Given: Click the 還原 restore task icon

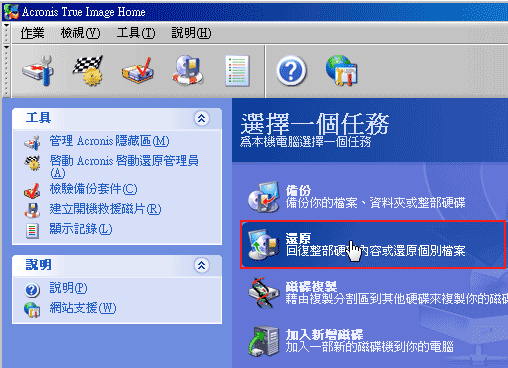Looking at the screenshot, I should click(x=264, y=244).
